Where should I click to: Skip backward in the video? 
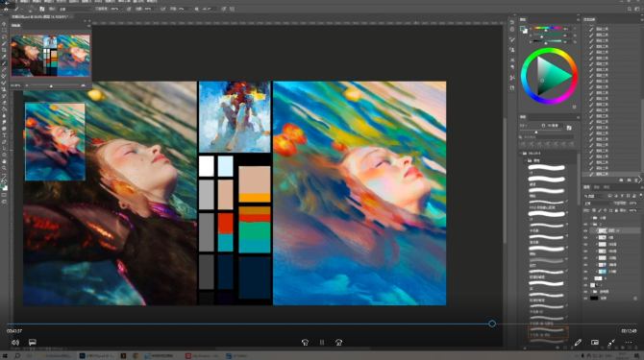305,343
